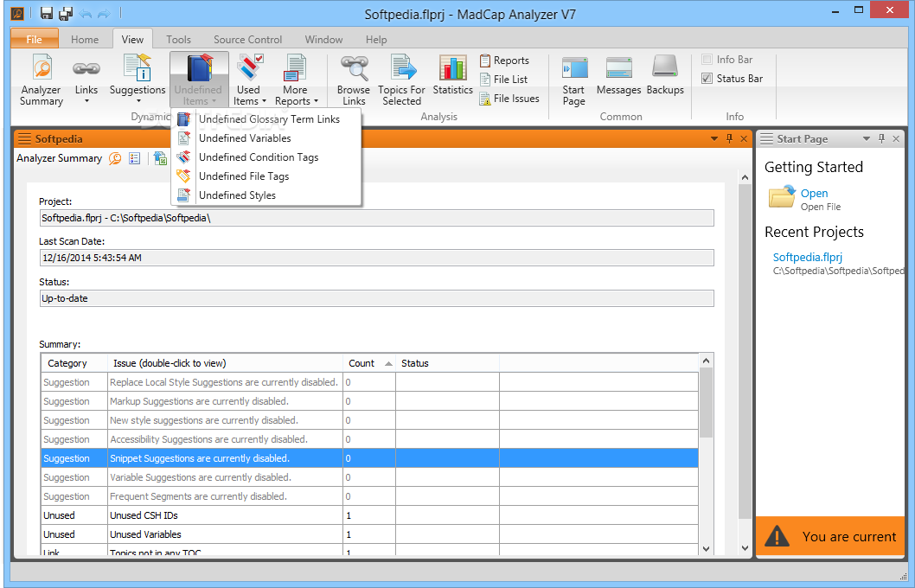915x588 pixels.
Task: Open the recent project Softpedia.flprj link
Action: tap(808, 258)
